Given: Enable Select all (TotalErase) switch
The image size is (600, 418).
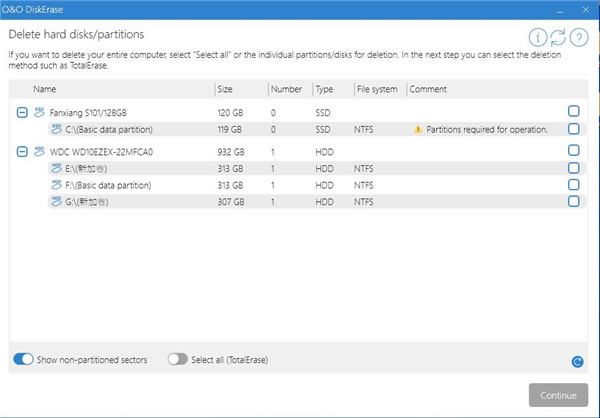Looking at the screenshot, I should 178,359.
